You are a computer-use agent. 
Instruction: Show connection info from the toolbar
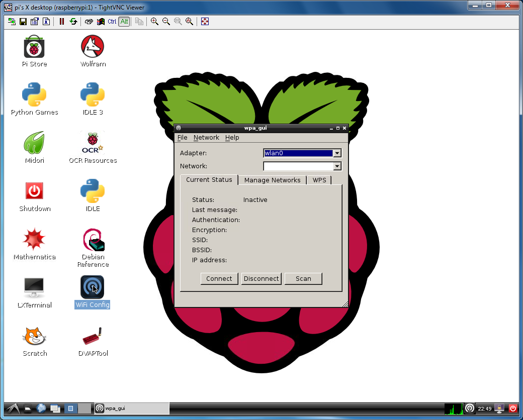pyautogui.click(x=46, y=22)
